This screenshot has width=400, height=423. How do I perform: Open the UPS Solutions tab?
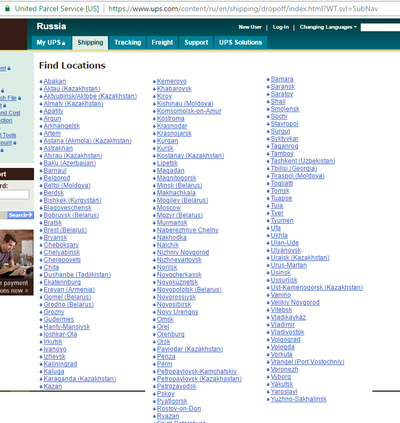point(240,43)
